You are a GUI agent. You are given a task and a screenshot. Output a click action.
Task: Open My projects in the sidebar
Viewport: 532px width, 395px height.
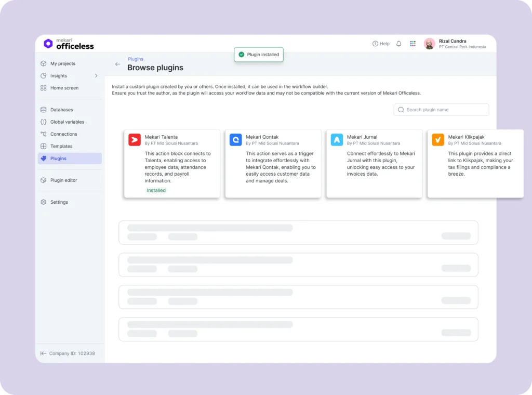coord(70,63)
